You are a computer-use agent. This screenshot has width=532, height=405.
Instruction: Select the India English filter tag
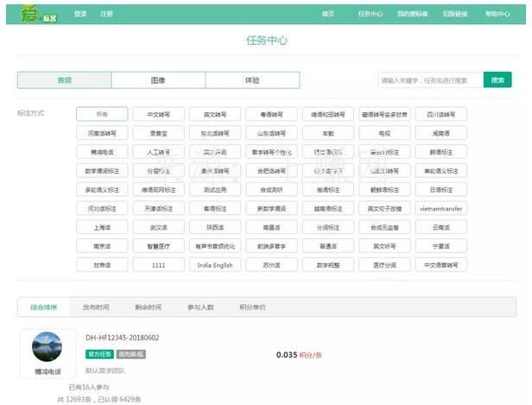click(215, 265)
